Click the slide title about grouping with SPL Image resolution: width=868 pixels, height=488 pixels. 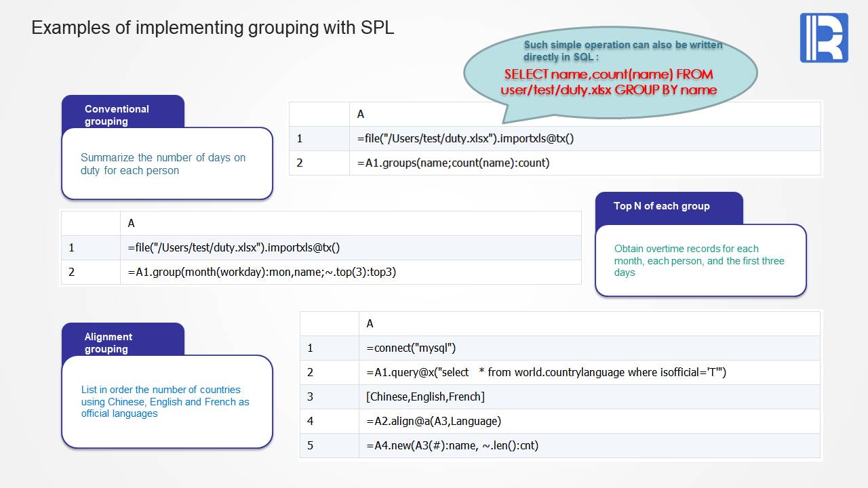(212, 28)
